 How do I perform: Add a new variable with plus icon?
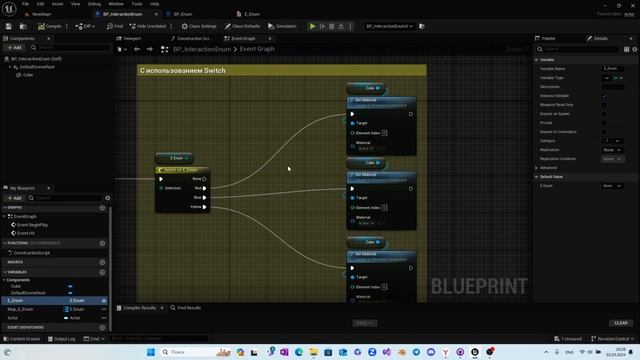tap(102, 272)
